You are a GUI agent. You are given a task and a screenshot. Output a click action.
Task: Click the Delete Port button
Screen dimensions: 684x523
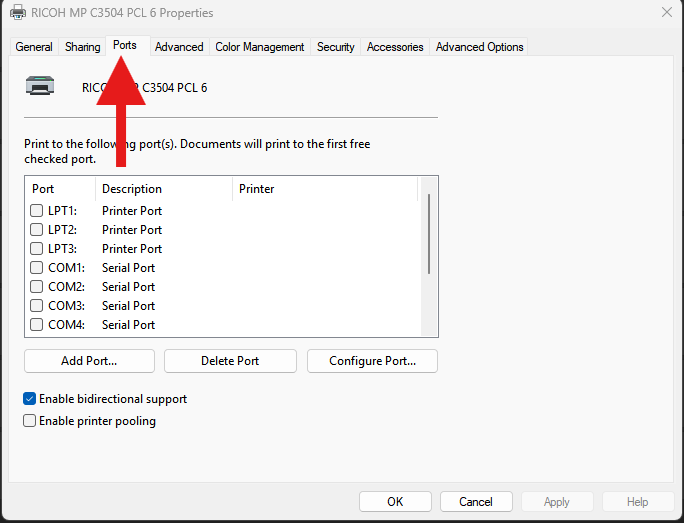point(230,361)
